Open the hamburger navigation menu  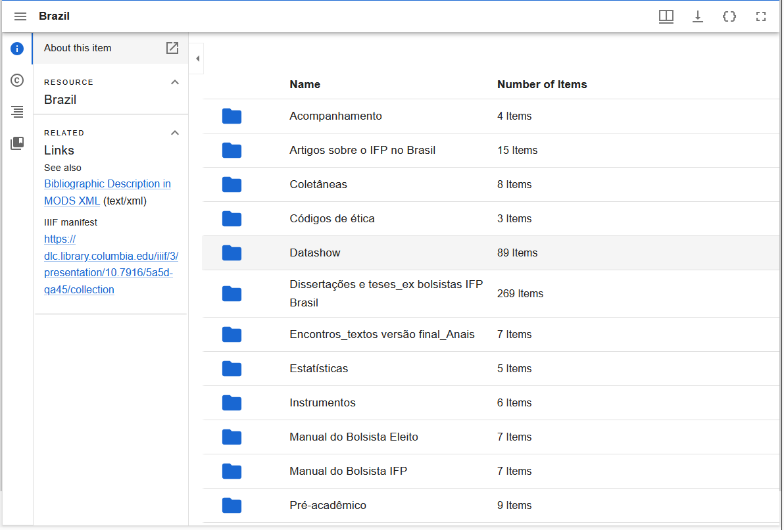[x=20, y=16]
